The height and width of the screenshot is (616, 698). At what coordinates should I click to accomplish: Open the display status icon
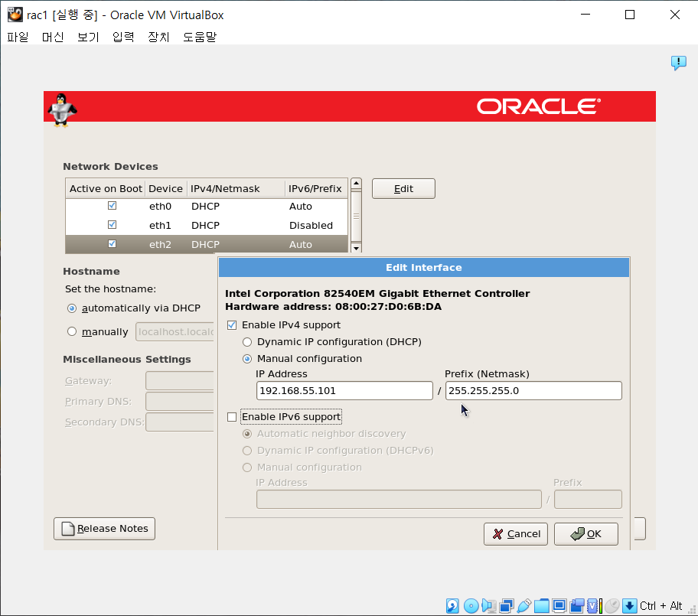[559, 606]
